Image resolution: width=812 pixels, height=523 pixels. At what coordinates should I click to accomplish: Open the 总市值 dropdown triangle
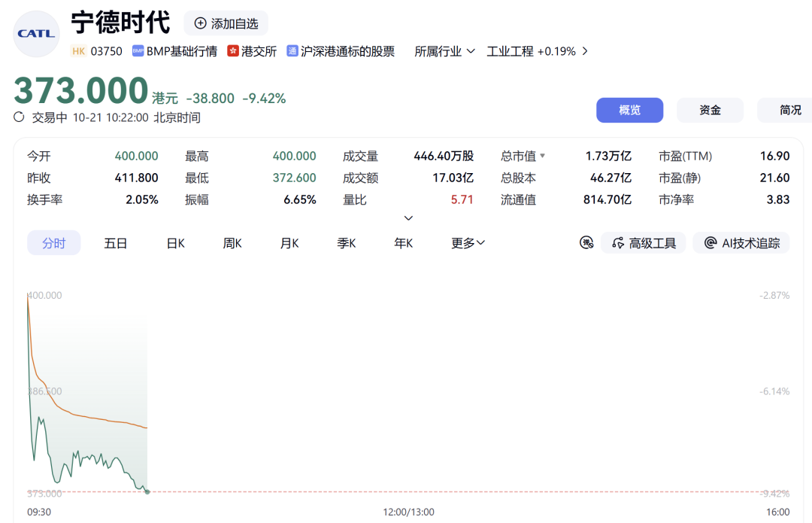tap(542, 156)
